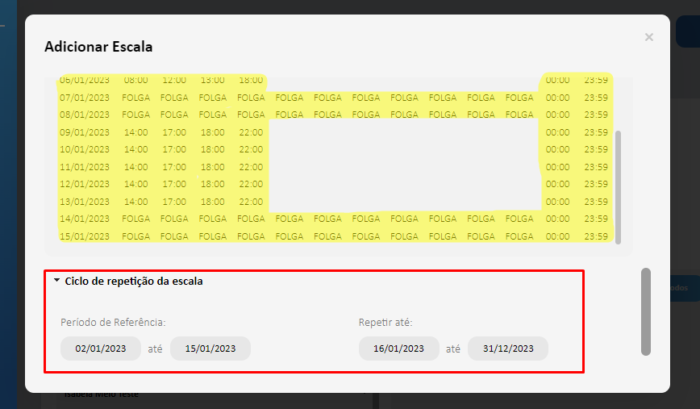Collapse the triangle arrow beside Ciclo de repetição

click(57, 281)
